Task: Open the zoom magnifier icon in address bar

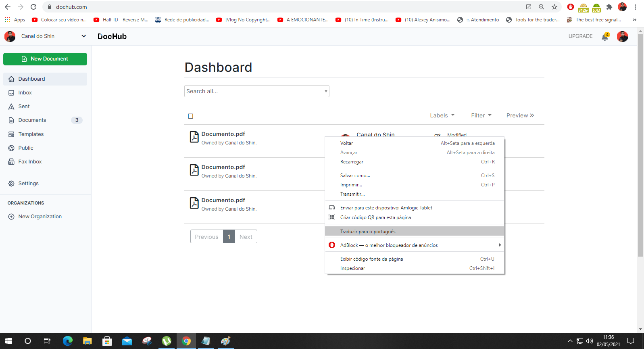Action: coord(542,7)
